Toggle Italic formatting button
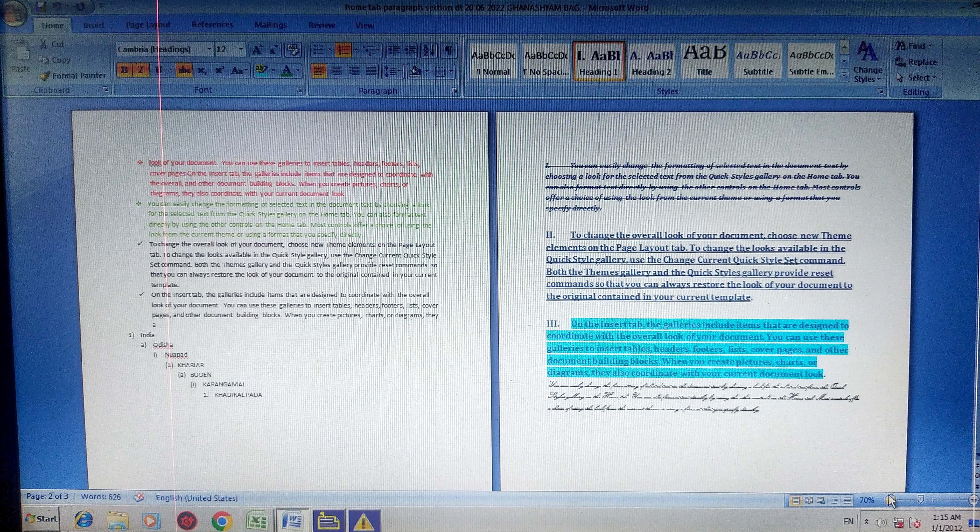 [141, 70]
